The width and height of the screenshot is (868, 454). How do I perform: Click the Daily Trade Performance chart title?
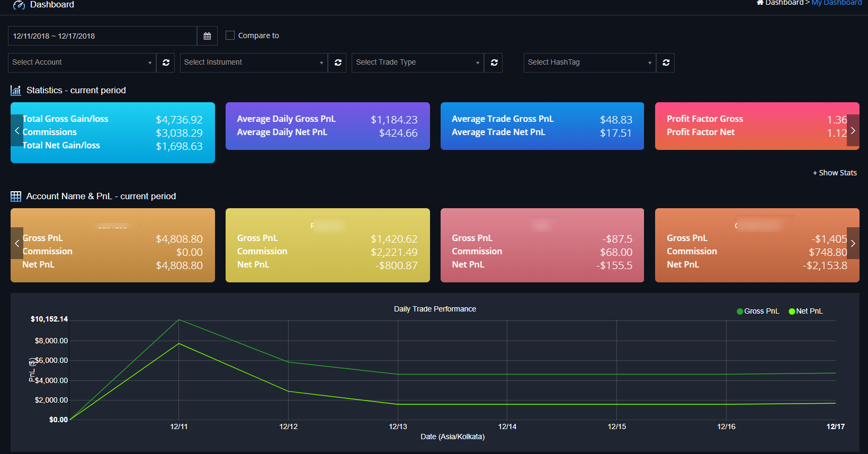435,309
